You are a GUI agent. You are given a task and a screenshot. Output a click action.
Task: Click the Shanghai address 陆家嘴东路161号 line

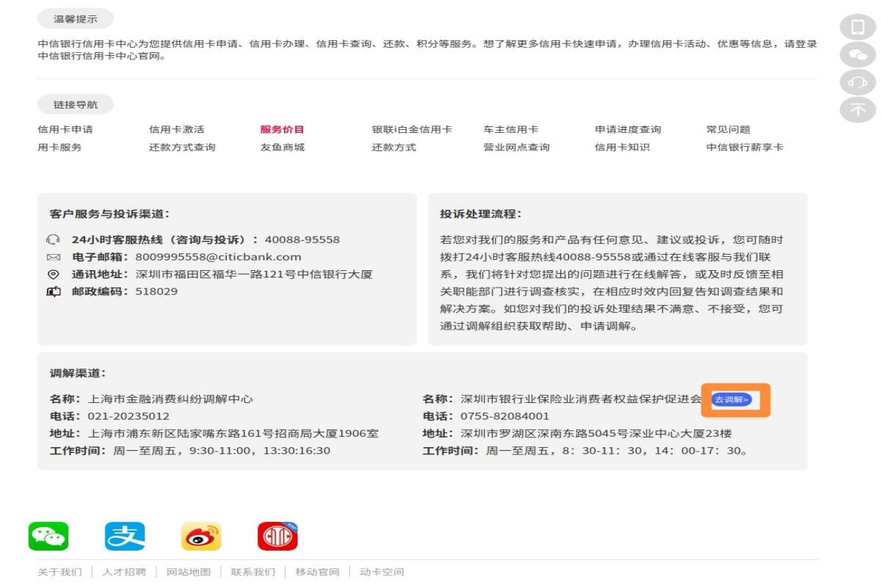click(x=233, y=433)
